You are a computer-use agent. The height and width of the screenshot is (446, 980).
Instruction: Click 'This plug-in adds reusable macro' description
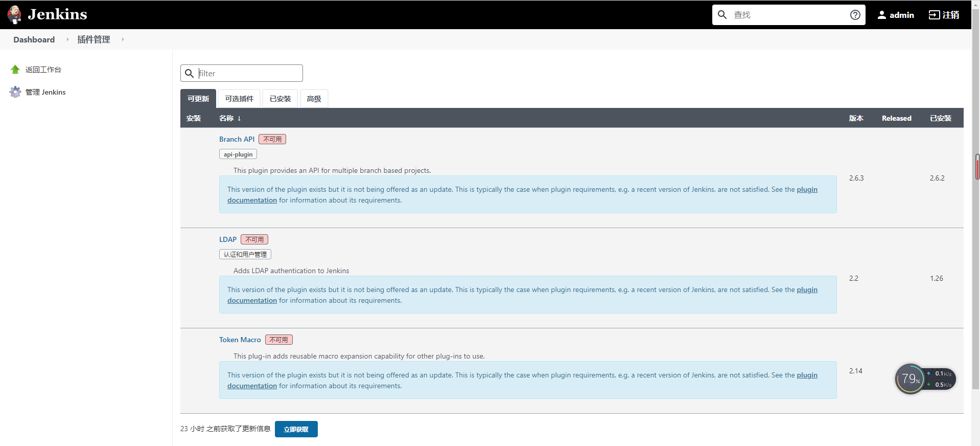[x=359, y=356]
